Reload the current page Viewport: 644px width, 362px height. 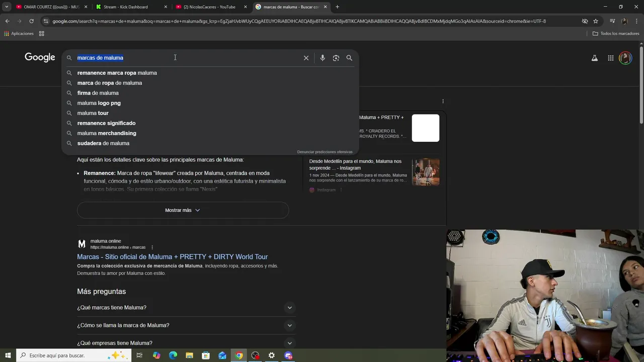pos(31,21)
